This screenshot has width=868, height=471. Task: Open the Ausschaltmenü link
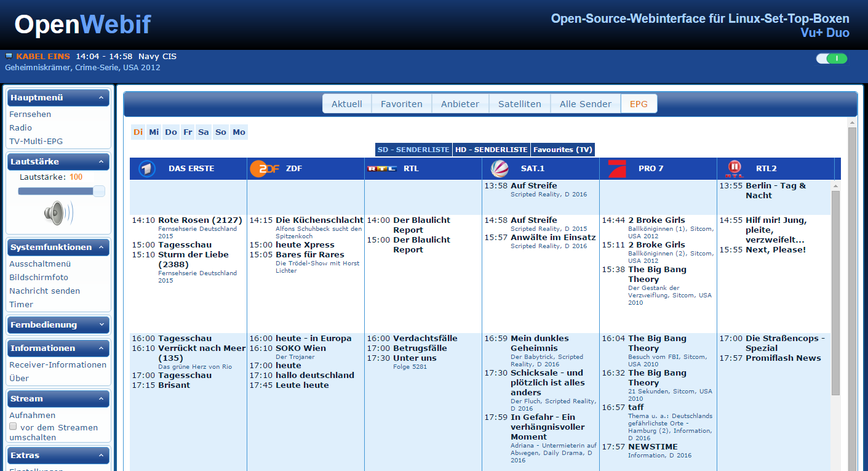pyautogui.click(x=40, y=264)
